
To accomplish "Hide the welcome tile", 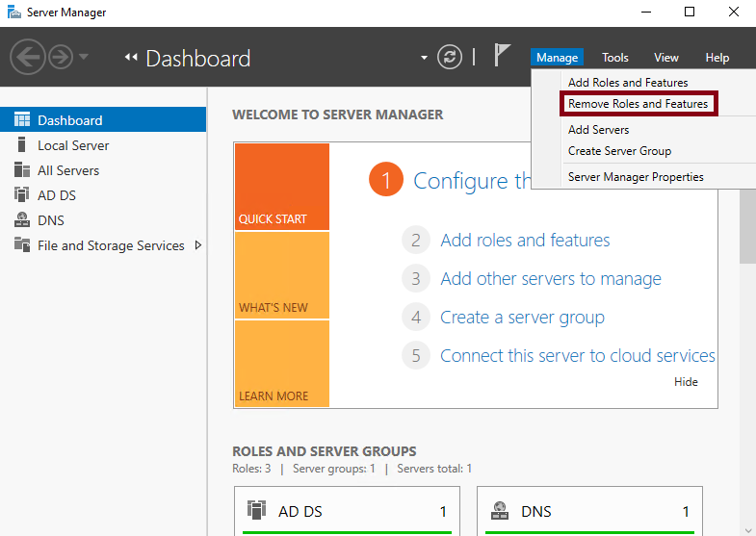I will (686, 381).
